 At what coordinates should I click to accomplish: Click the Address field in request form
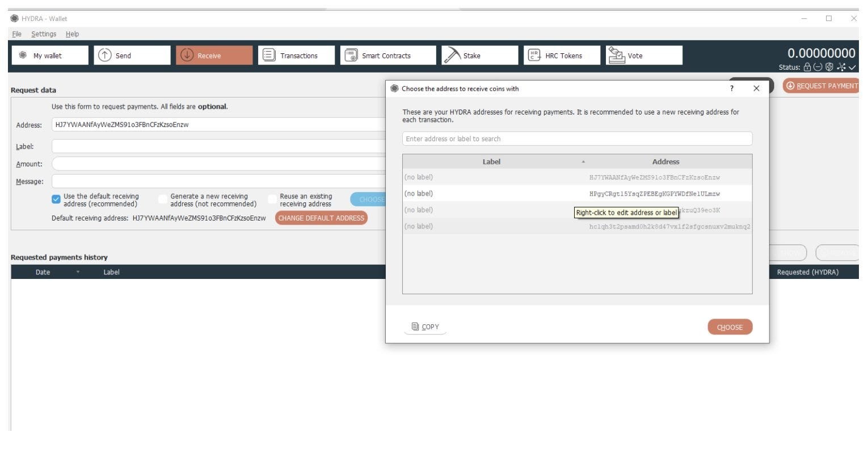[218, 125]
